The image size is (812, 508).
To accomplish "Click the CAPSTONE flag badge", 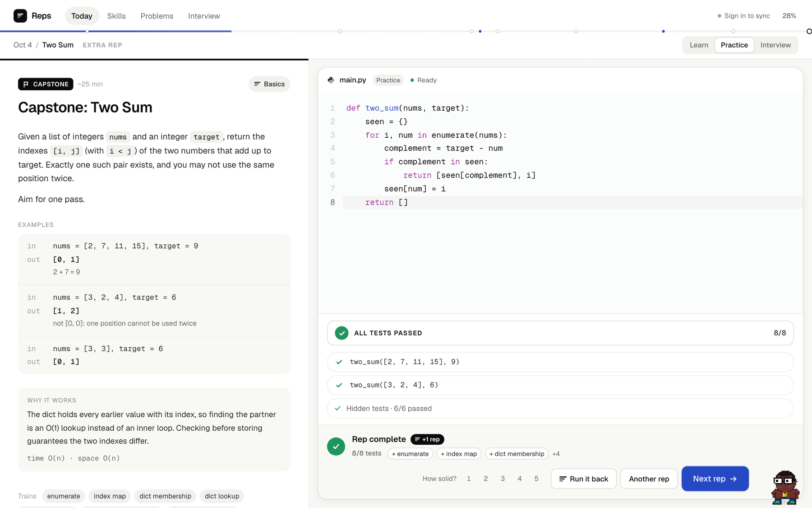I will 46,84.
